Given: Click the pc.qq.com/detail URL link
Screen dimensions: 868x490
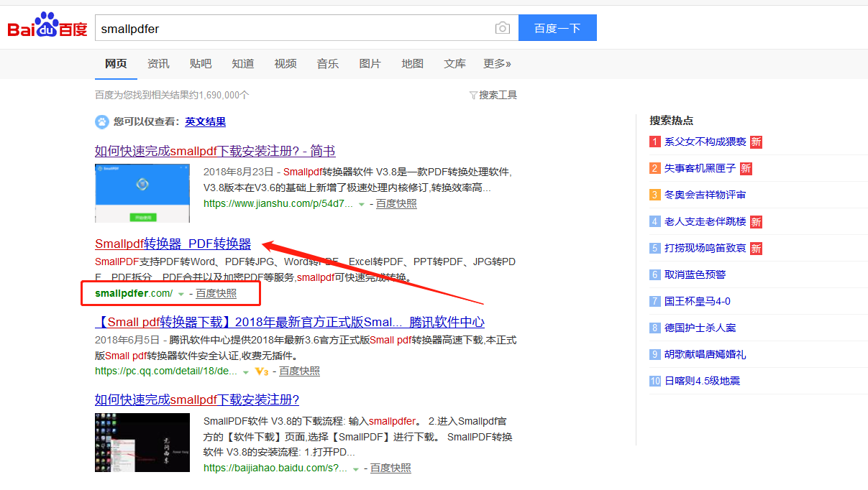Looking at the screenshot, I should [166, 371].
